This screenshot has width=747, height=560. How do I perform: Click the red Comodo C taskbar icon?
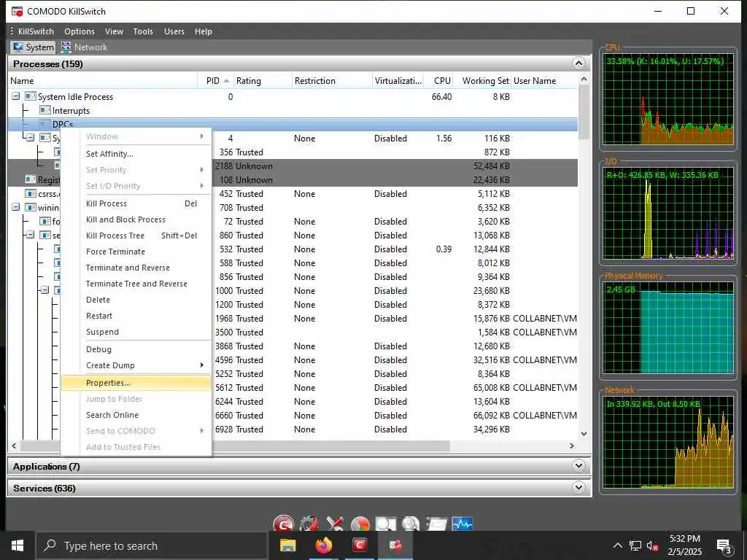pos(360,545)
